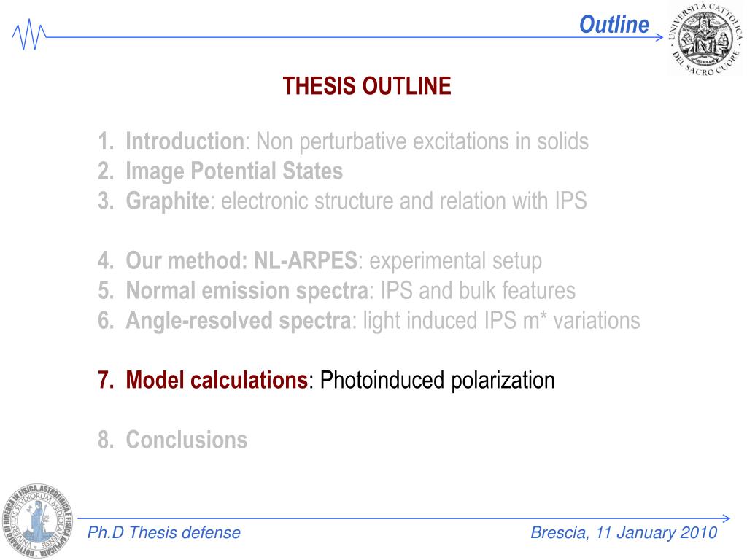Screen dimensions: 747x560
Task: Click the Brescia doctorate seal at bottom left
Action: coord(38,519)
